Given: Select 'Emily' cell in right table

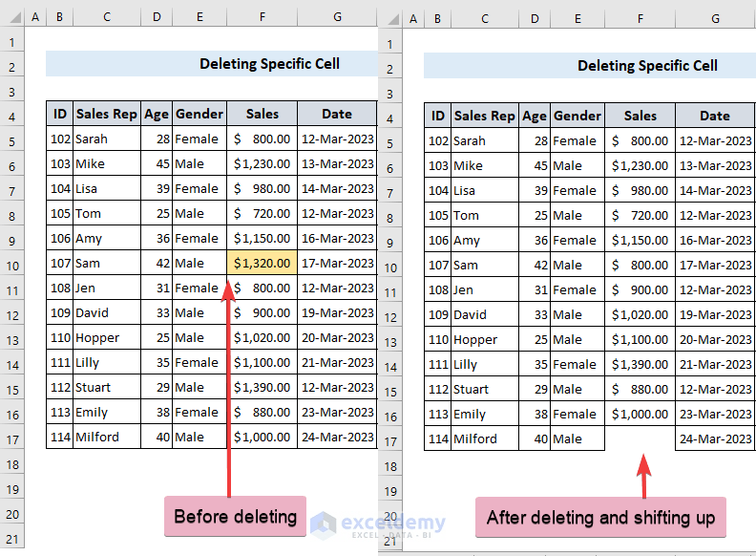Looking at the screenshot, I should point(485,414).
